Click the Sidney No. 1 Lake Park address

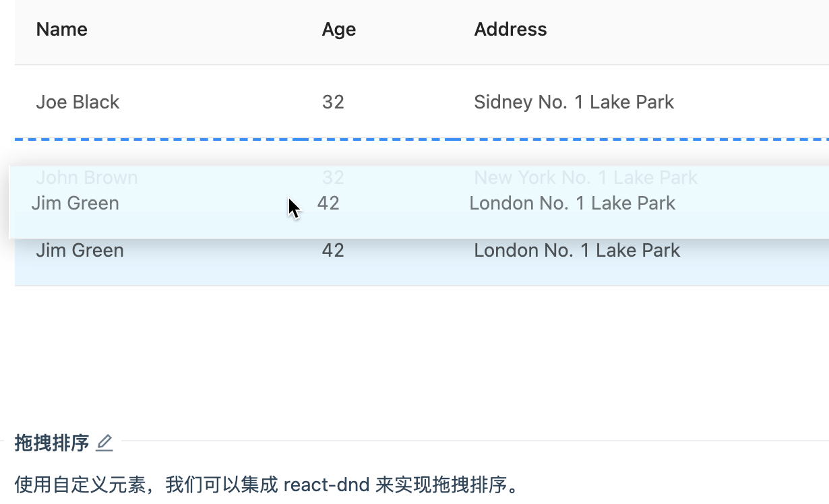click(x=574, y=102)
